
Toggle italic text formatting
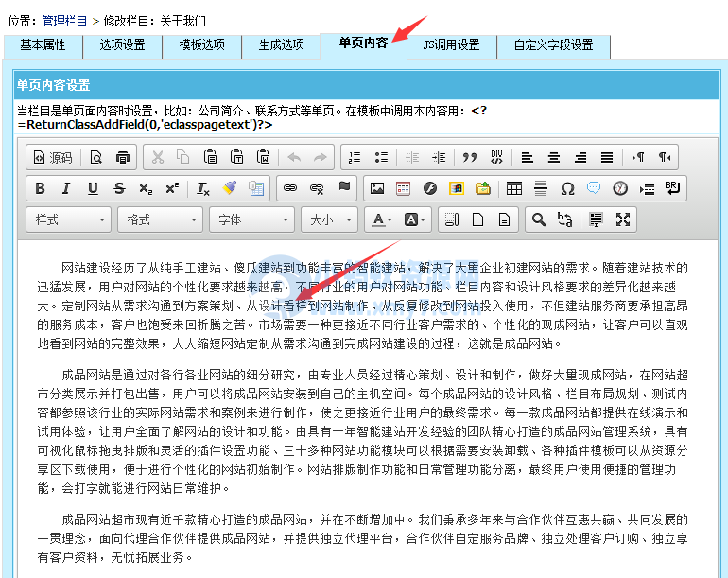(x=66, y=188)
